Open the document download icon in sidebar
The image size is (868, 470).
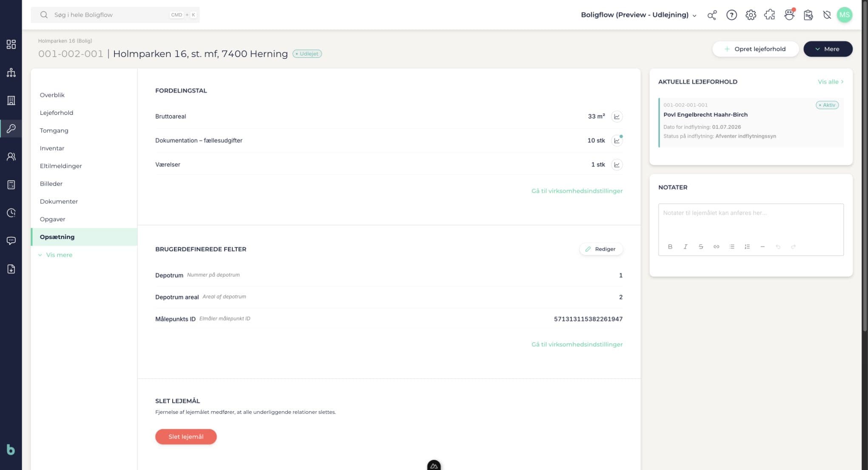pyautogui.click(x=11, y=269)
